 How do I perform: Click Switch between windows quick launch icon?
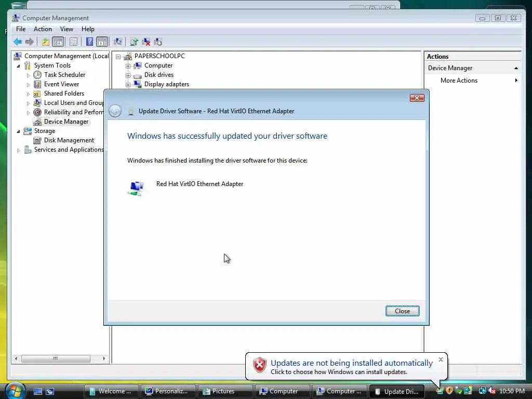pyautogui.click(x=50, y=391)
